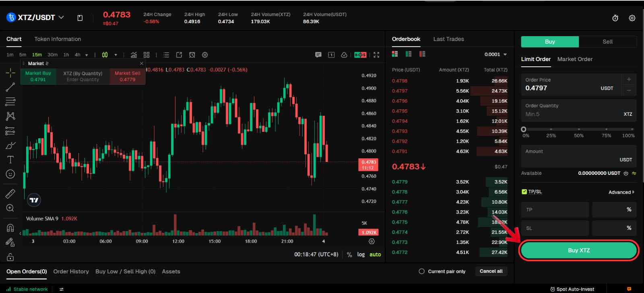This screenshot has height=293, width=644.
Task: Open the XTZ/USDT pair dropdown
Action: (x=61, y=17)
